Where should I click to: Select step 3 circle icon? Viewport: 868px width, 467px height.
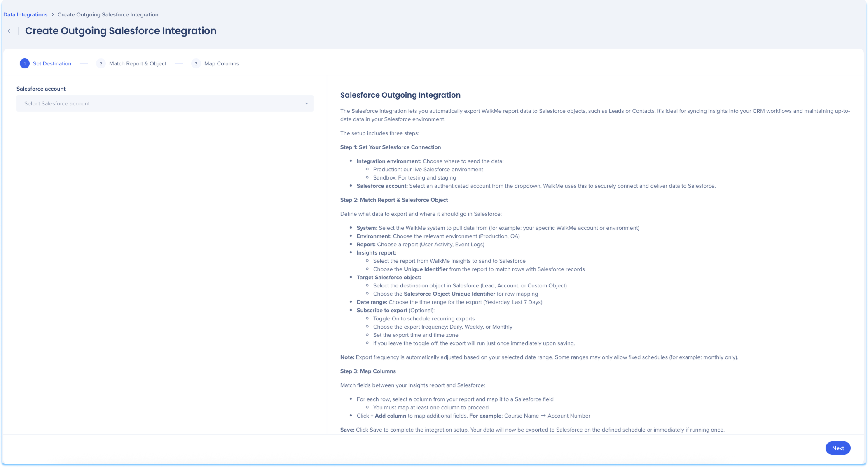(x=196, y=63)
